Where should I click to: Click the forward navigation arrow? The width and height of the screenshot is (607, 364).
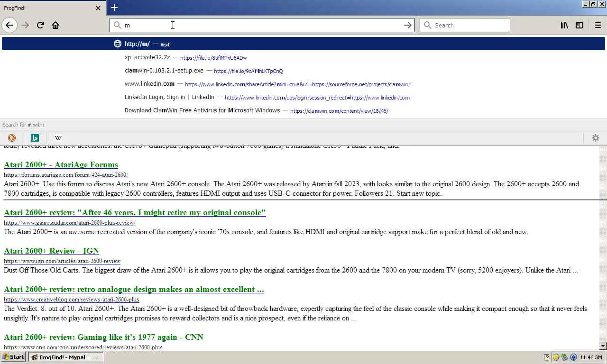click(x=25, y=25)
